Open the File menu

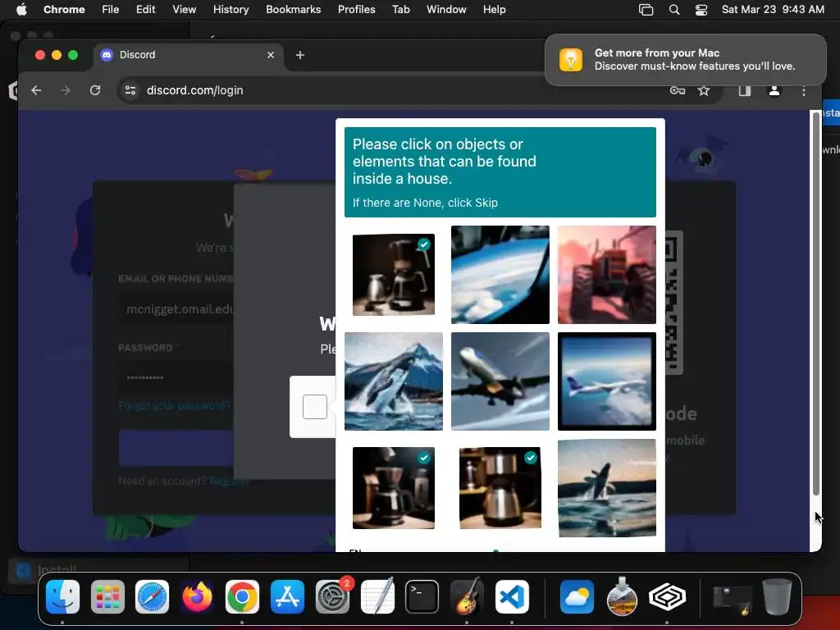pos(111,10)
